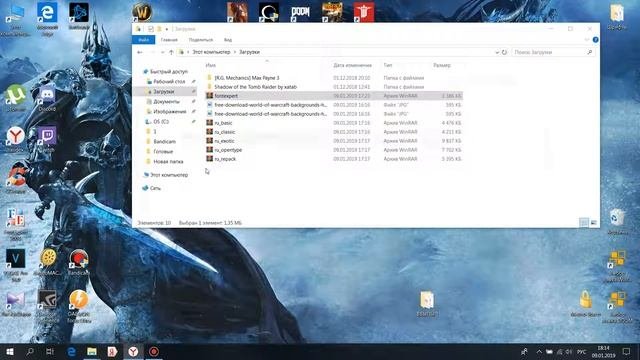Sort by Размер column header
The height and width of the screenshot is (360, 640).
click(442, 65)
